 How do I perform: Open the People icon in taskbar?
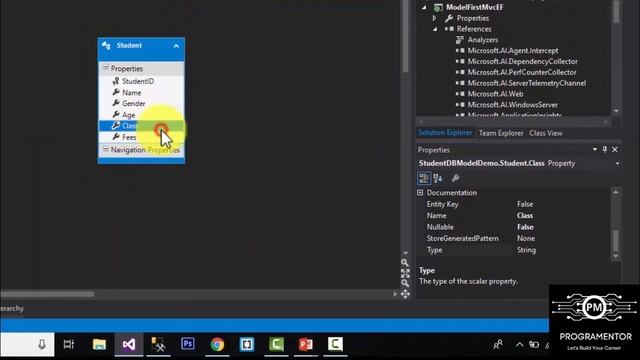498,345
